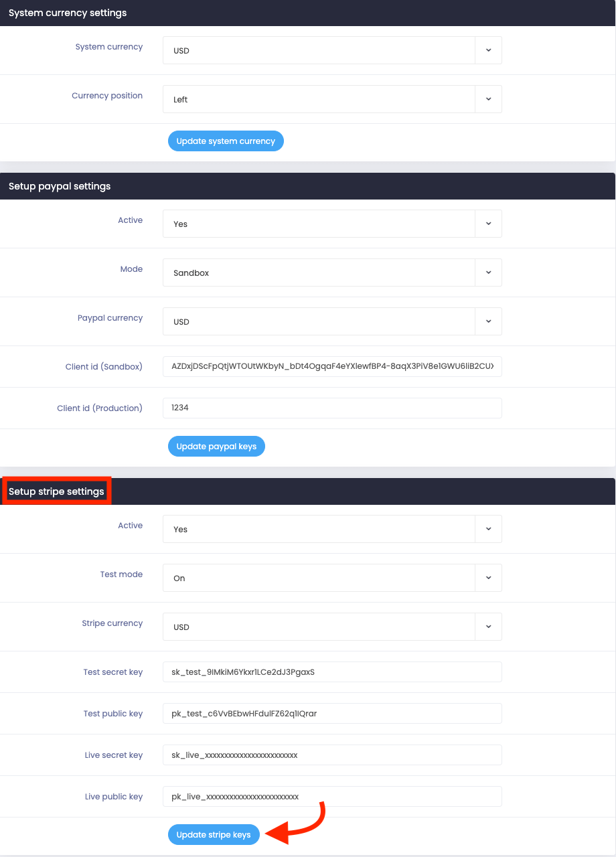Viewport: 616px width, 857px height.
Task: Click the Live public key field
Action: (332, 796)
